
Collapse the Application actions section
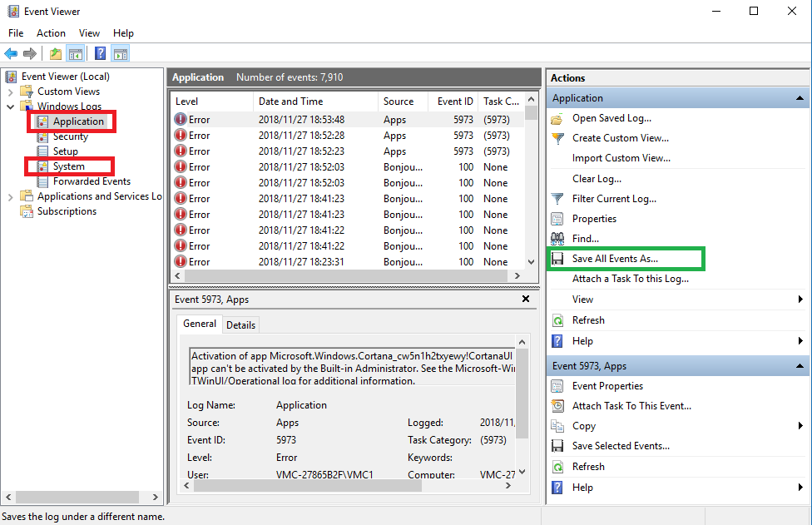[x=800, y=98]
